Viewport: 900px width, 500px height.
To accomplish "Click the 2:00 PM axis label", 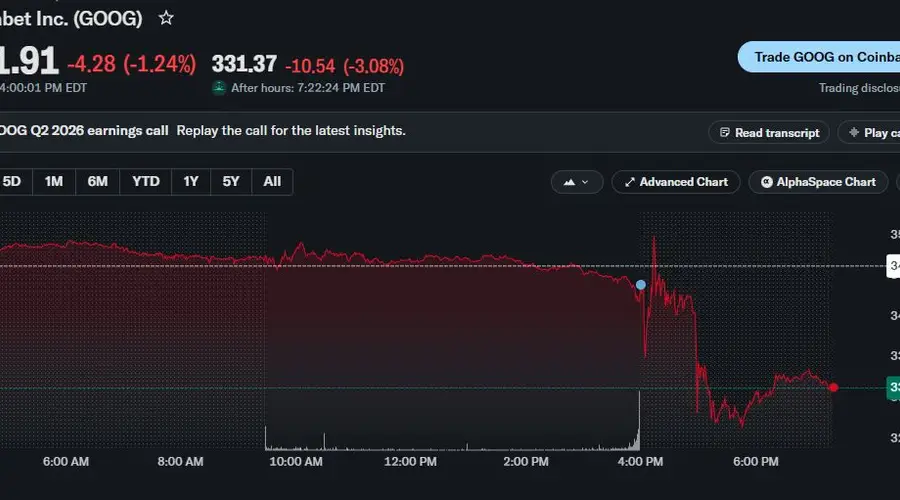I will [x=526, y=462].
